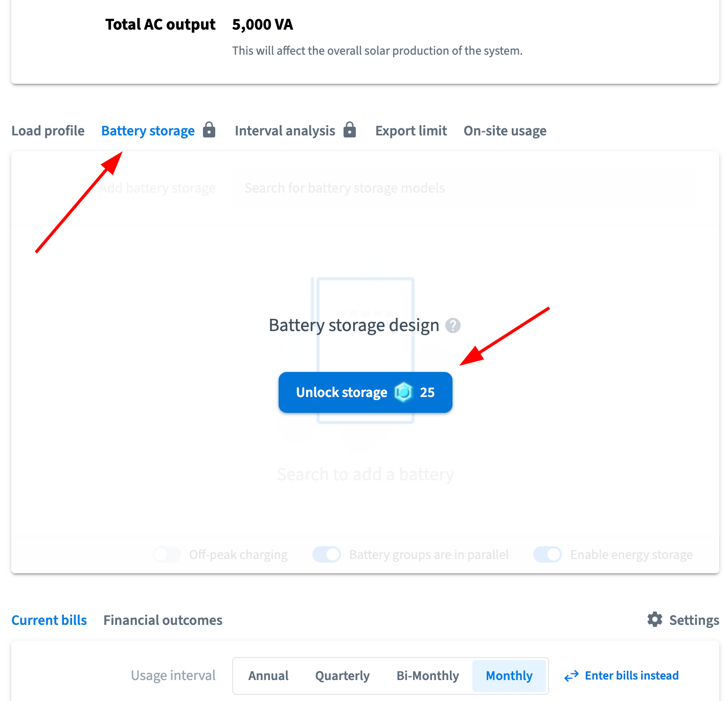Toggle Enable energy storage switch
Viewport: 728px width, 701px height.
point(548,554)
